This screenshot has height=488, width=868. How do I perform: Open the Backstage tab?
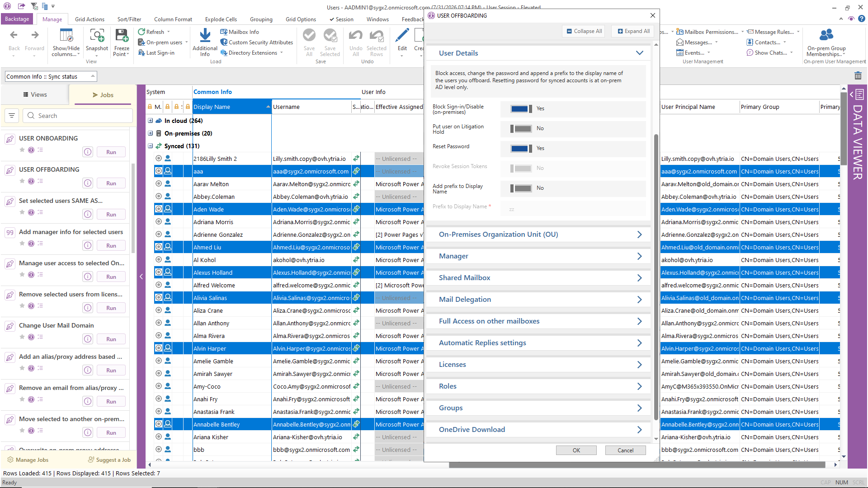tap(17, 19)
